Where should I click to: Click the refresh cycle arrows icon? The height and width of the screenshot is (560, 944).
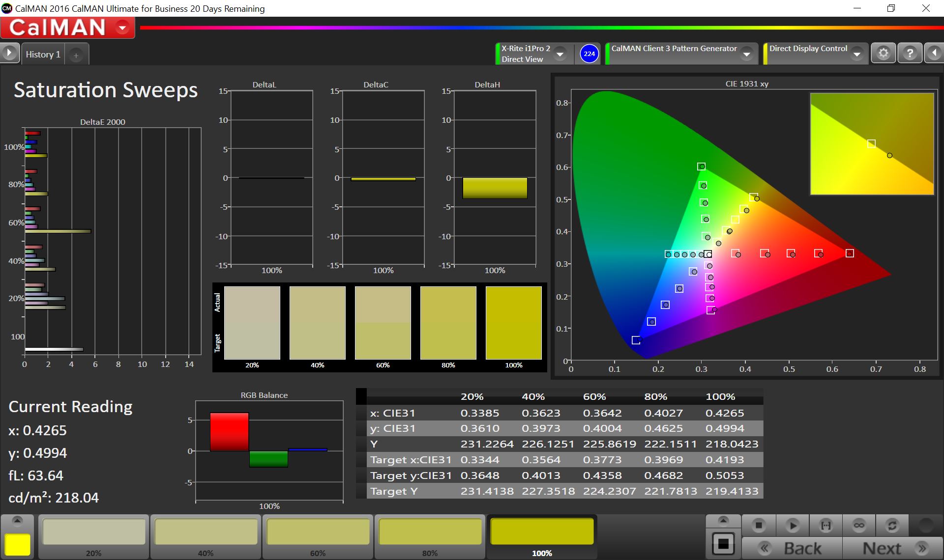tap(892, 526)
